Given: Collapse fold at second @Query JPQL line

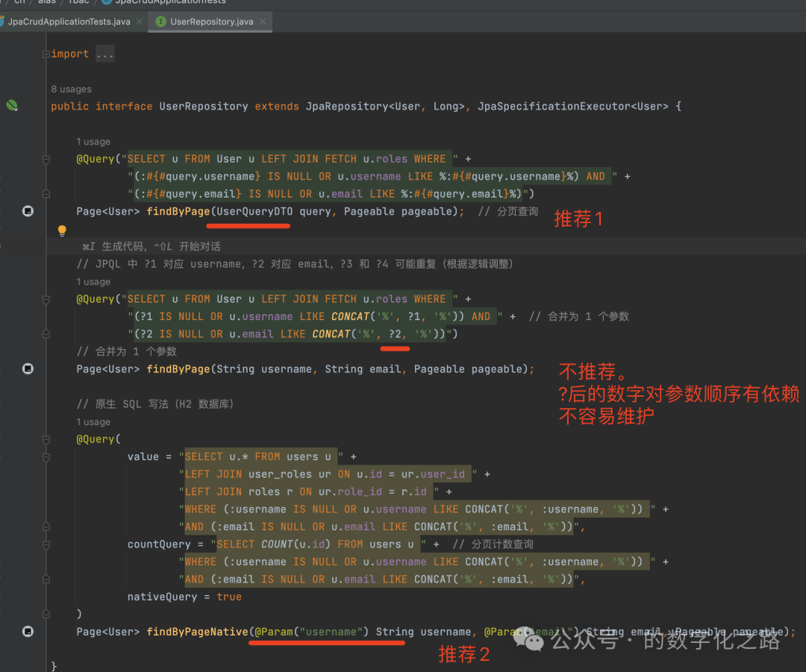Looking at the screenshot, I should click(46, 300).
